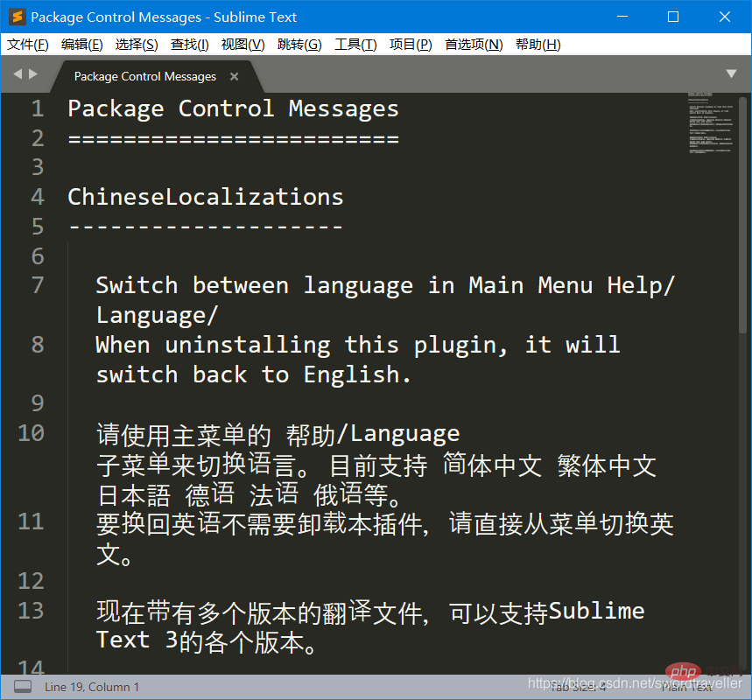Open the 帮助(H) menu
This screenshot has width=752, height=700.
point(538,45)
